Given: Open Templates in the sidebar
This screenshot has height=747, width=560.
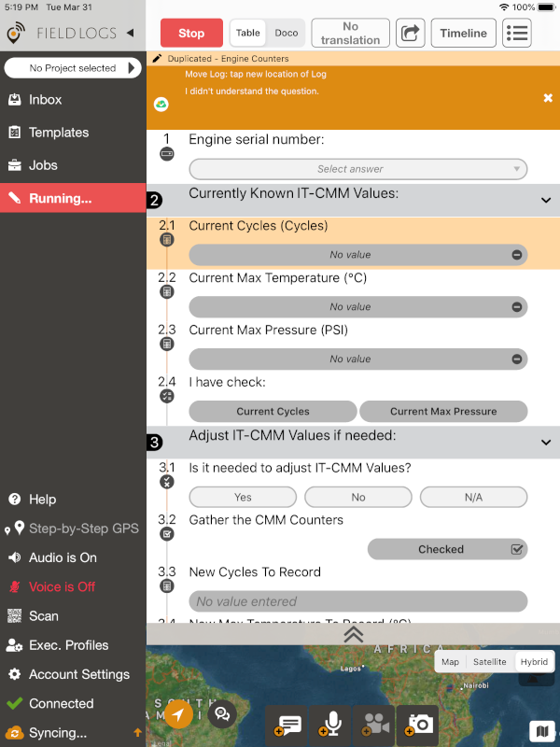Looking at the screenshot, I should coord(59,133).
